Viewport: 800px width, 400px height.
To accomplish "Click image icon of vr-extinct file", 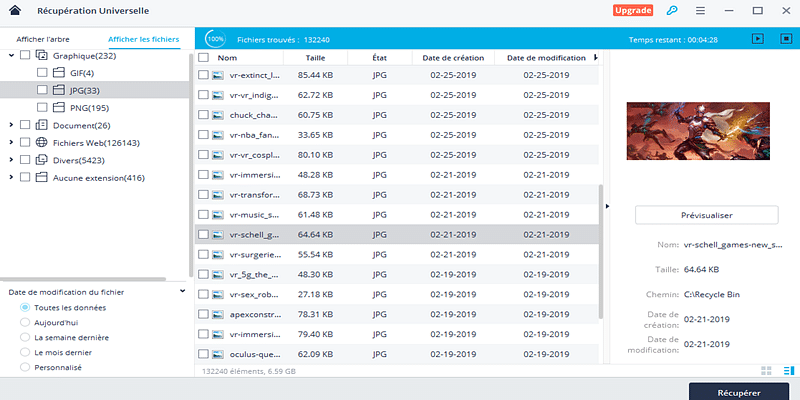I will 218,75.
